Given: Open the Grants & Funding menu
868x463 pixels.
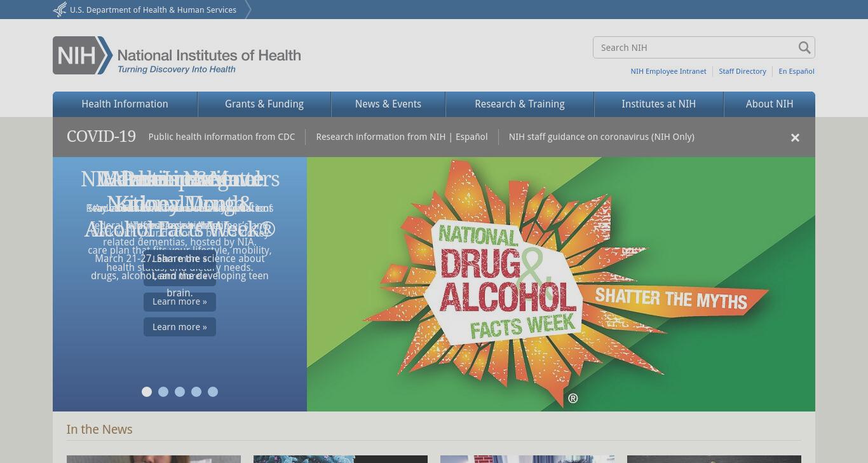Looking at the screenshot, I should pos(264,104).
